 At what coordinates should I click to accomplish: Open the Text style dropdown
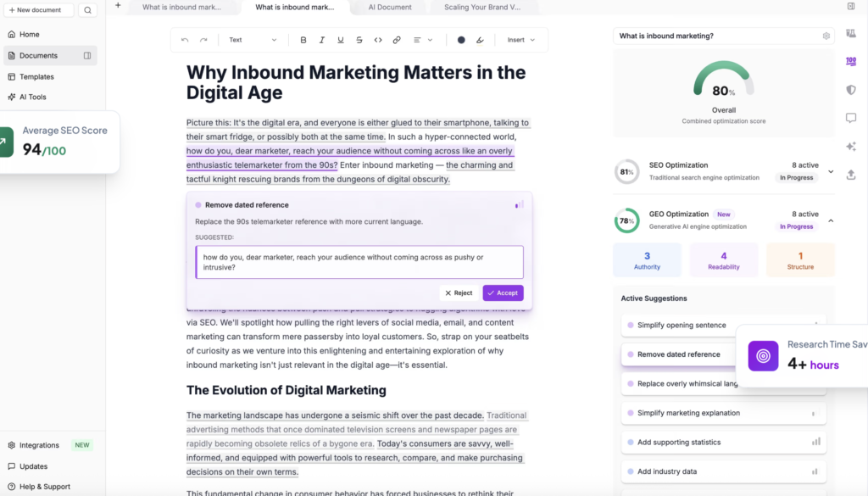252,40
